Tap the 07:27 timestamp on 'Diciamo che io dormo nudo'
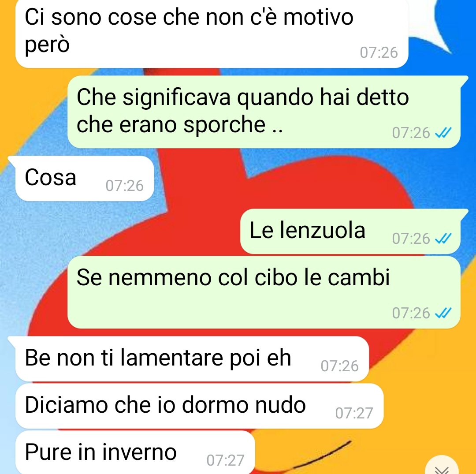This screenshot has width=476, height=474. [x=354, y=413]
